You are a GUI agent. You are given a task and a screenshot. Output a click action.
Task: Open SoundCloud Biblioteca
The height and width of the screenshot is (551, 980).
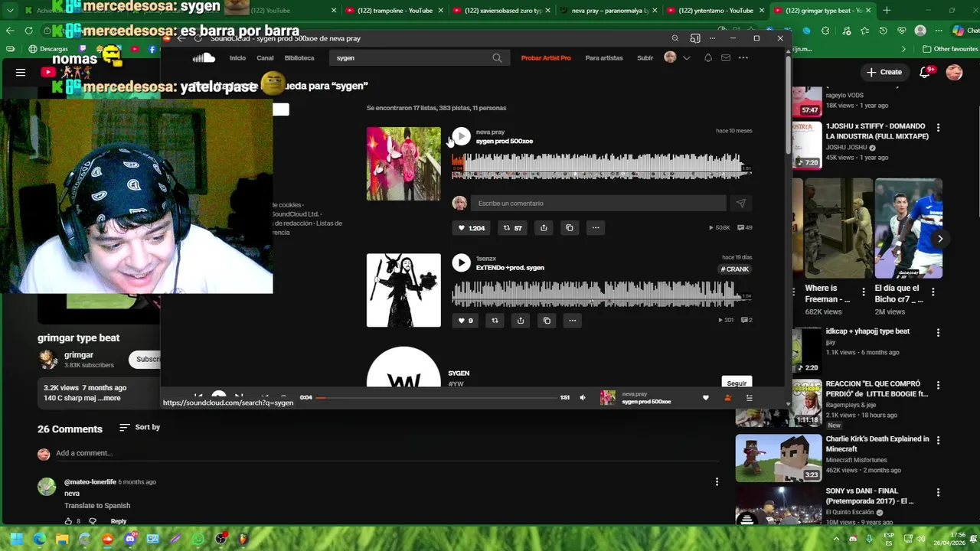(299, 58)
